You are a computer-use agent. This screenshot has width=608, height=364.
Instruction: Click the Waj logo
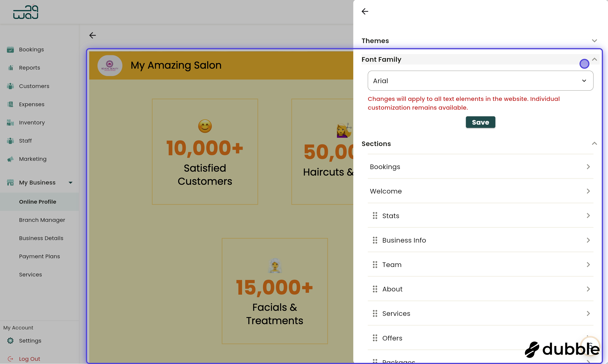tap(25, 12)
